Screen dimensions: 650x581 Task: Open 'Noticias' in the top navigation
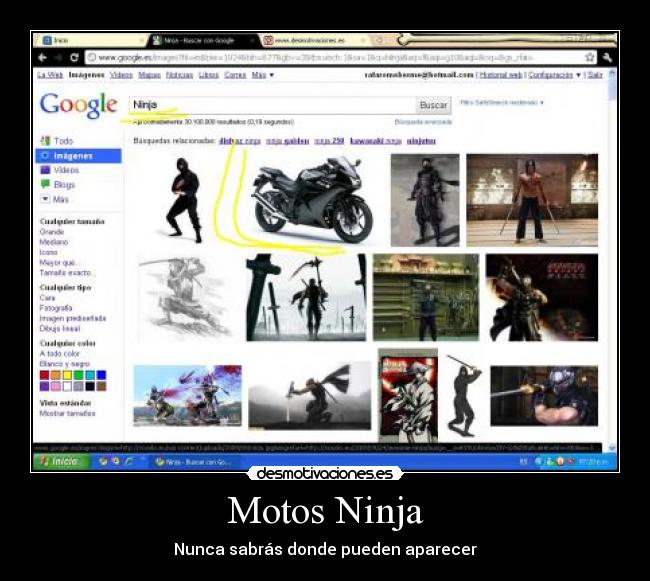[x=179, y=75]
